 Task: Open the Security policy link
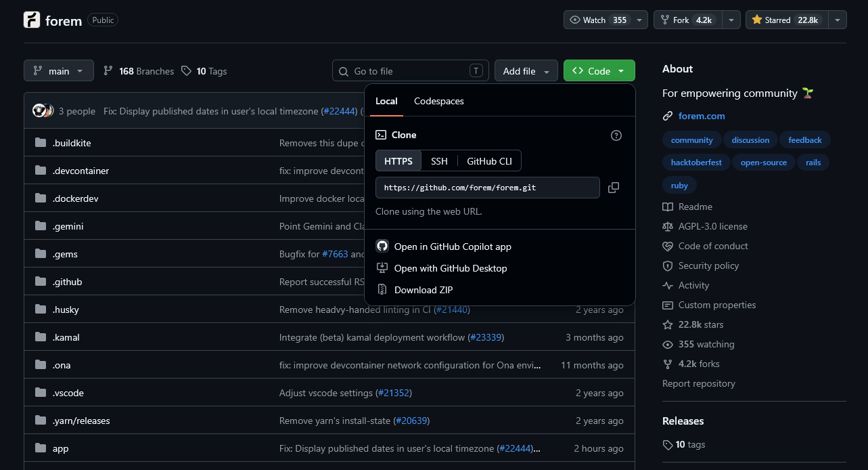pos(701,266)
